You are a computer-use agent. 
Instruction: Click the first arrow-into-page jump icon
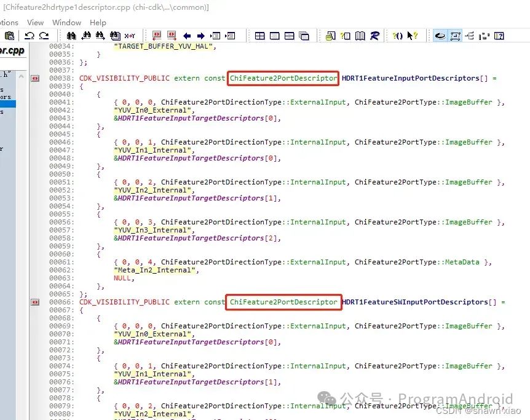(x=215, y=36)
